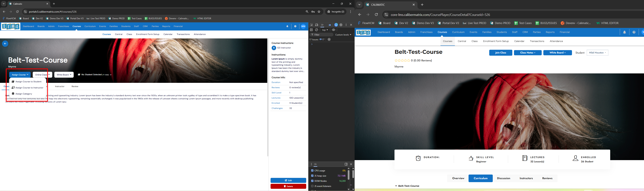Switch to the Curriculum tab in right window
Screen dimensions: 644x191
pyautogui.click(x=480, y=178)
